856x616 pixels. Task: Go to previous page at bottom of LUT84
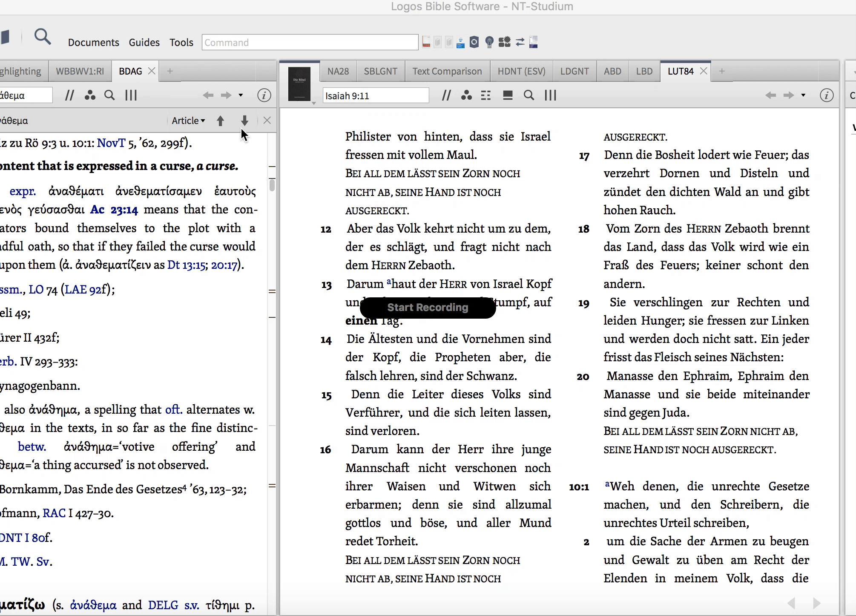tap(792, 603)
